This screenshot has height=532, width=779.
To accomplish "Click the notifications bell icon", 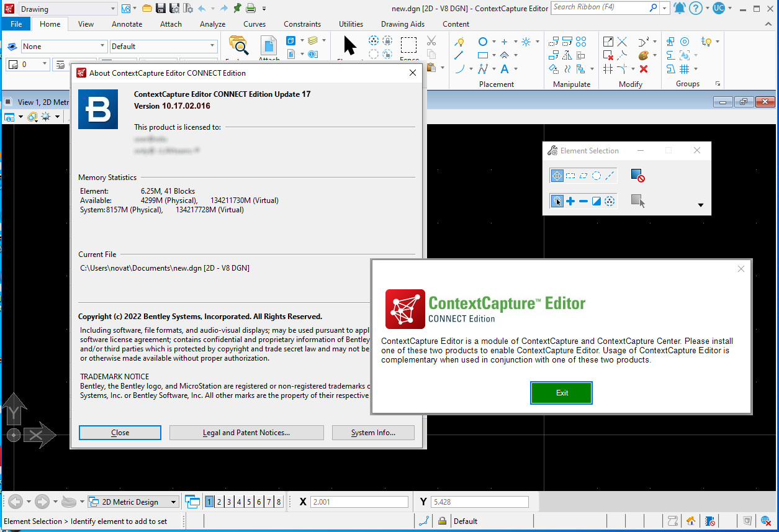I will pyautogui.click(x=680, y=8).
